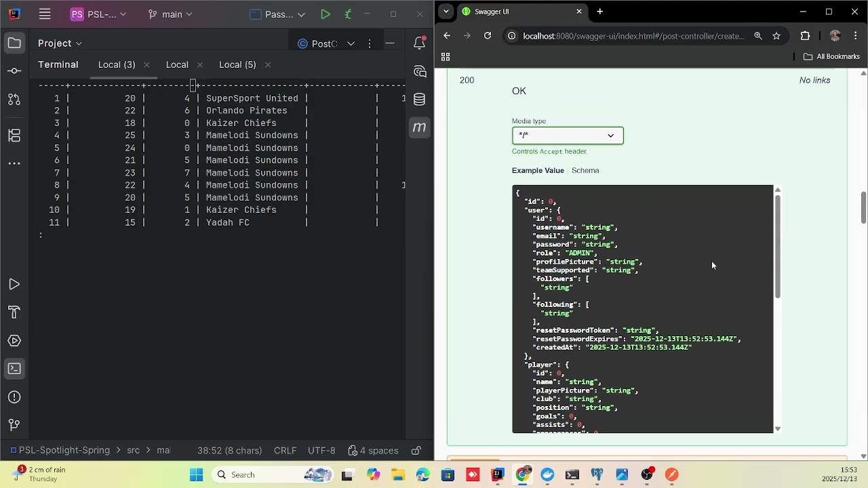Click the Windows Start button
The height and width of the screenshot is (488, 868).
click(x=197, y=475)
